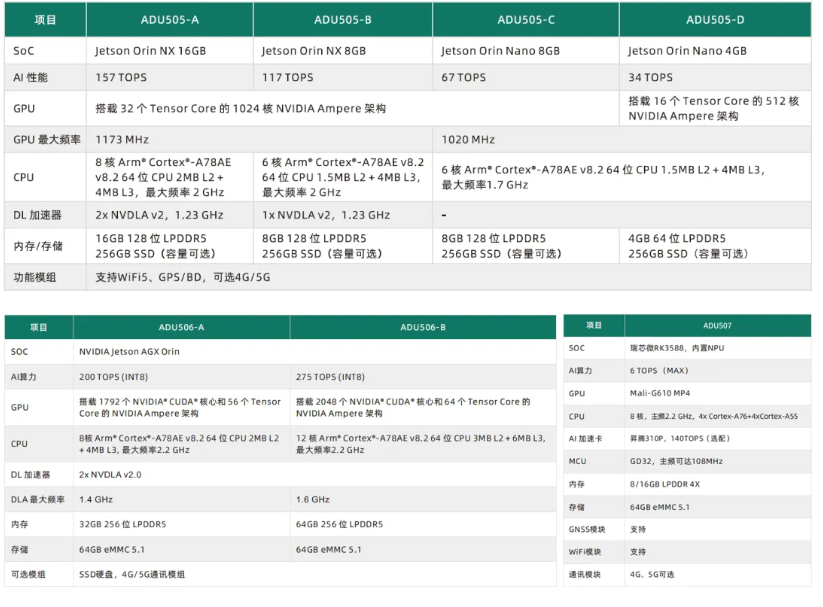Select the 2x NVDLA v2, 1.23 GHz cell
This screenshot has width=823, height=607.
tap(170, 215)
